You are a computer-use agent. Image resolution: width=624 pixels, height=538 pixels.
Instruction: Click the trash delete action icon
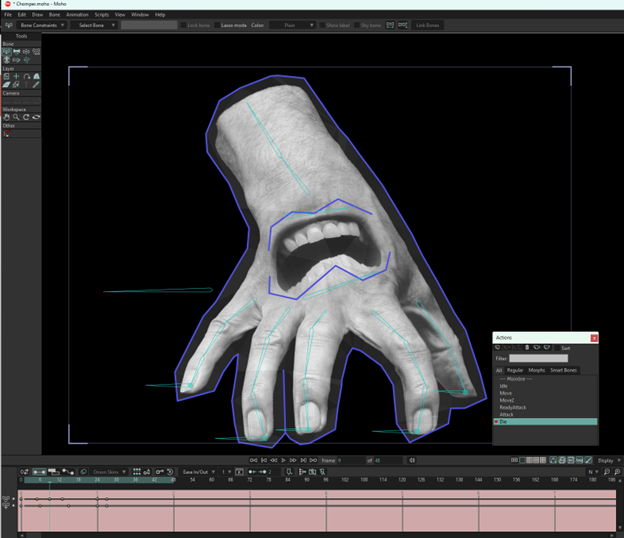527,348
